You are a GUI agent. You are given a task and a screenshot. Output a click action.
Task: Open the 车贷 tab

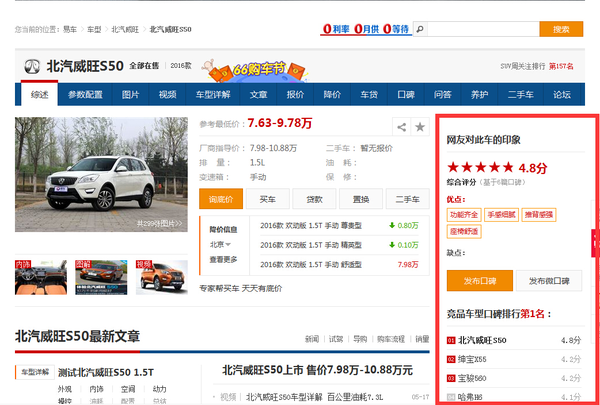(x=369, y=94)
